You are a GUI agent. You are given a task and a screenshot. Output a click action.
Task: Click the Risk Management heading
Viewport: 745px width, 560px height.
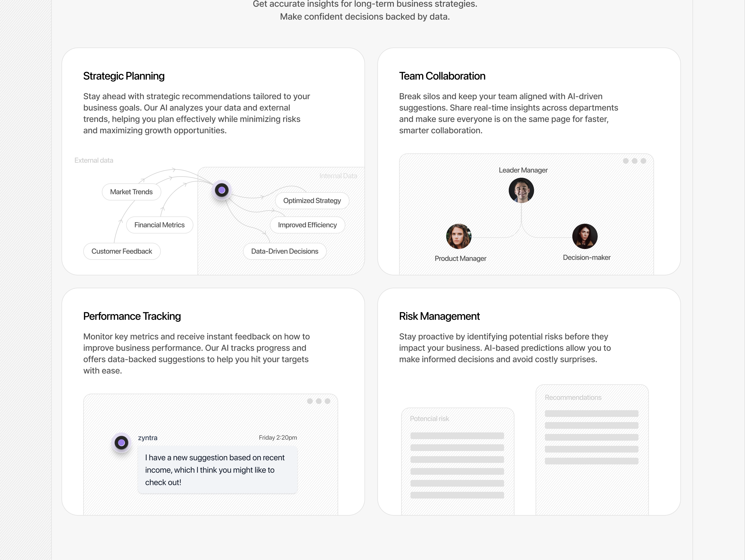click(439, 316)
